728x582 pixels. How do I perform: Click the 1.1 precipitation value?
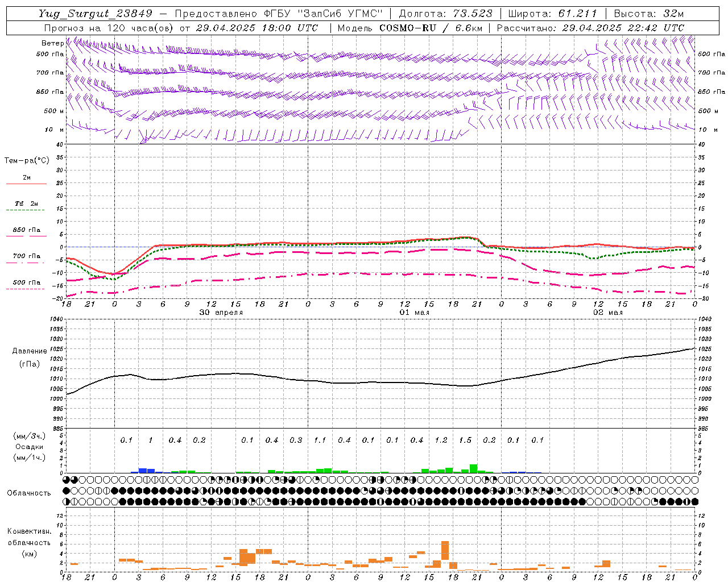(320, 440)
